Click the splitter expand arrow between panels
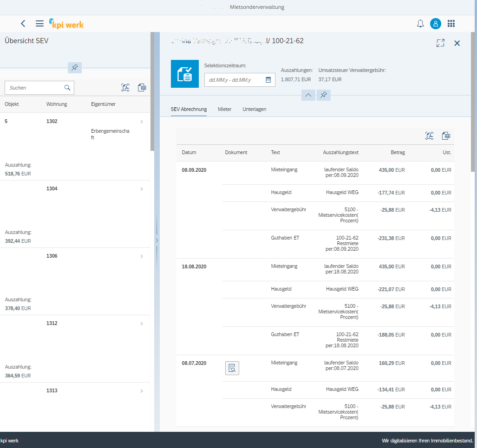Image resolution: width=477 pixels, height=448 pixels. click(157, 240)
